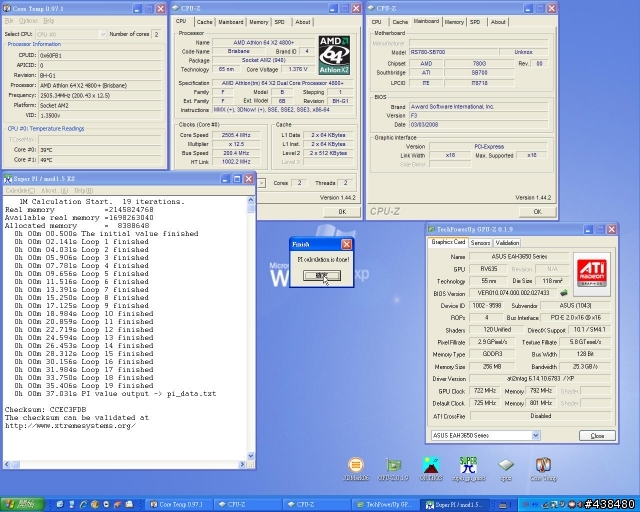Click OK in the left CPU-Z window
The image size is (640, 512).
tap(342, 211)
